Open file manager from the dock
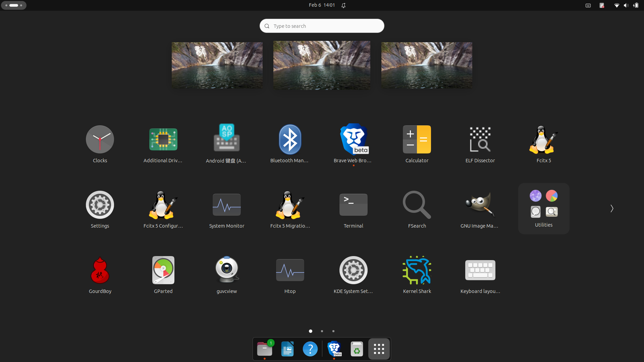Image resolution: width=644 pixels, height=362 pixels. [x=265, y=349]
